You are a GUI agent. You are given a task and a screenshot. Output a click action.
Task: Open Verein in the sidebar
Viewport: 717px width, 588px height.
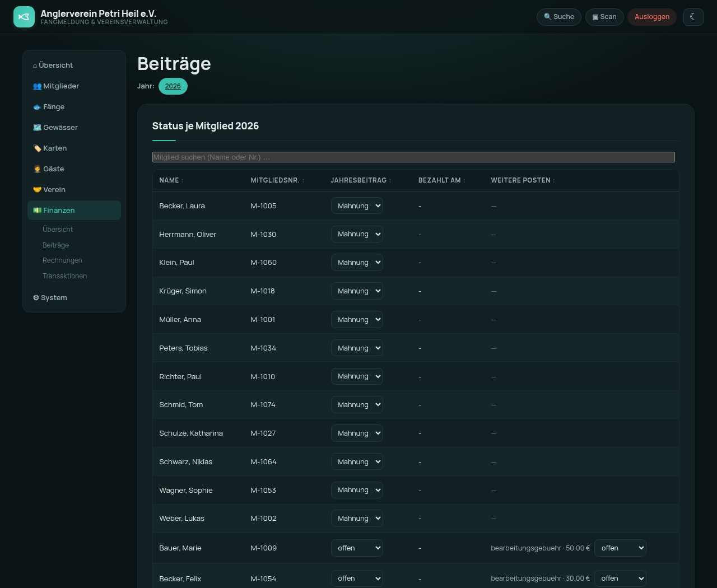pyautogui.click(x=74, y=190)
